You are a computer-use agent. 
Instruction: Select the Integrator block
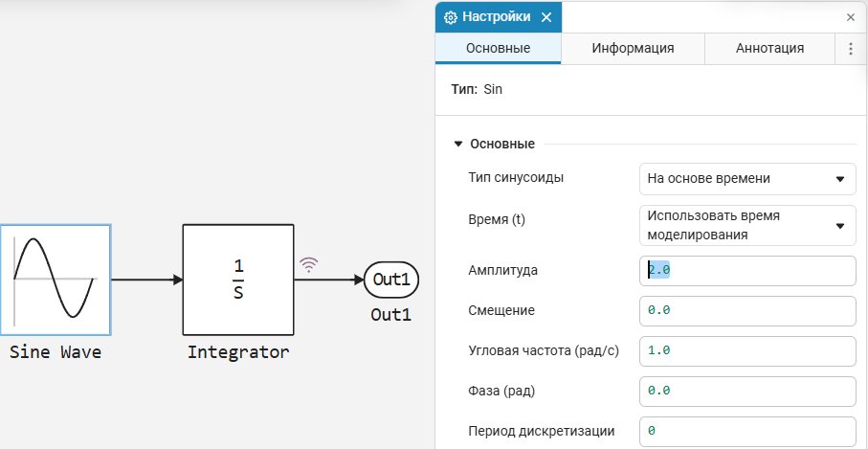(238, 280)
